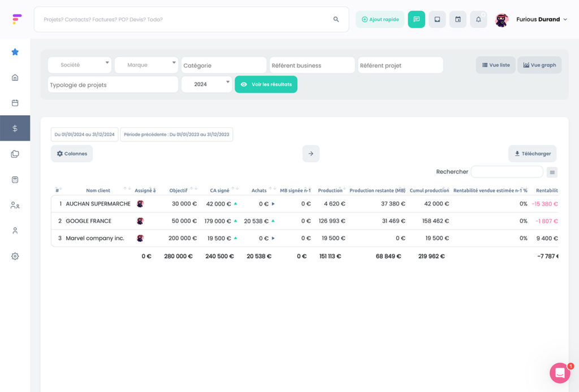Click the 200 000 € objectif value

pos(183,238)
